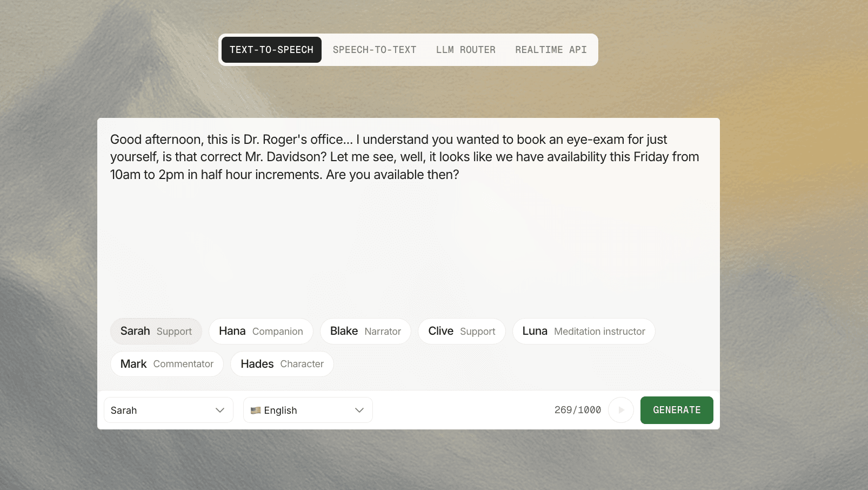Screen dimensions: 868x490
Task: Open the Realtime API tab
Action: pos(551,50)
